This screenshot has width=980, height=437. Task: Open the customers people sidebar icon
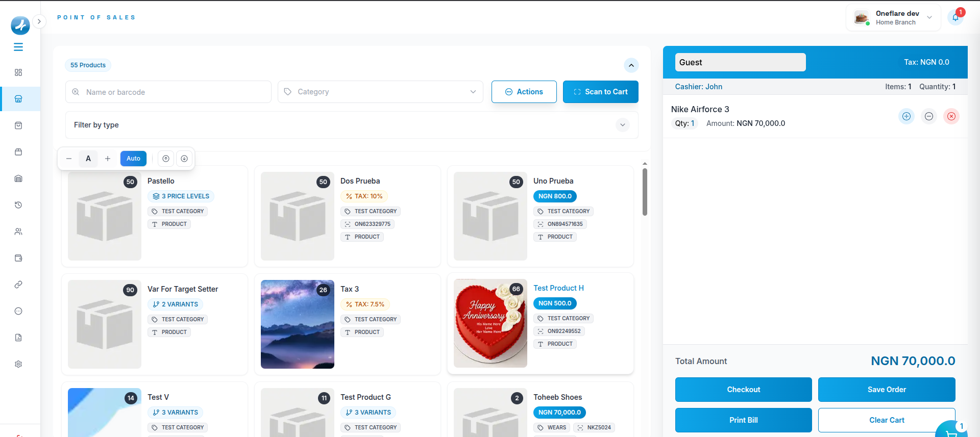pos(18,232)
